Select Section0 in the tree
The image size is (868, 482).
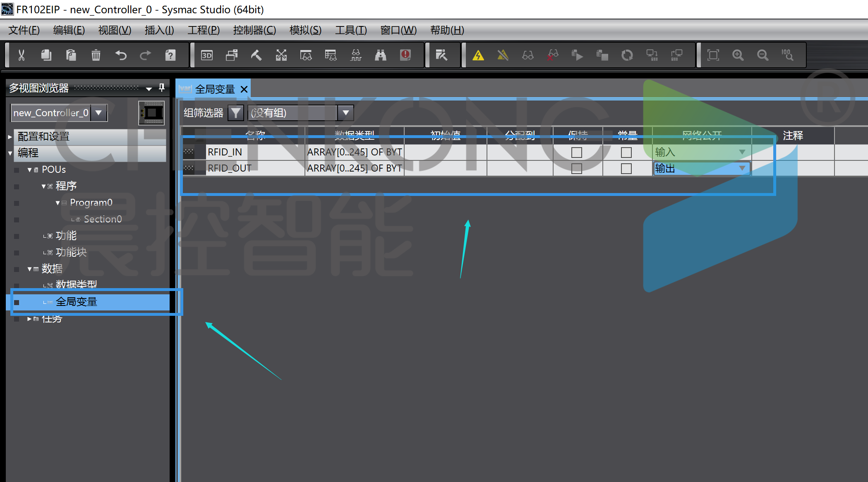point(103,219)
